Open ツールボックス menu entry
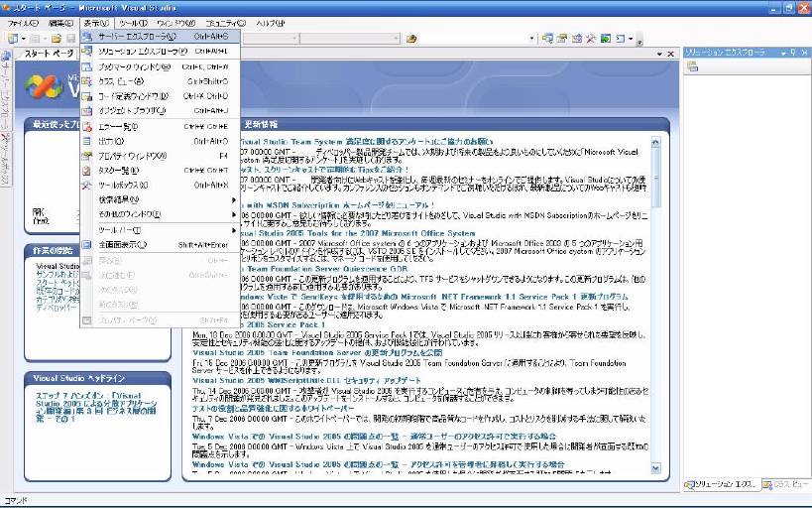This screenshot has width=812, height=508. (x=160, y=185)
